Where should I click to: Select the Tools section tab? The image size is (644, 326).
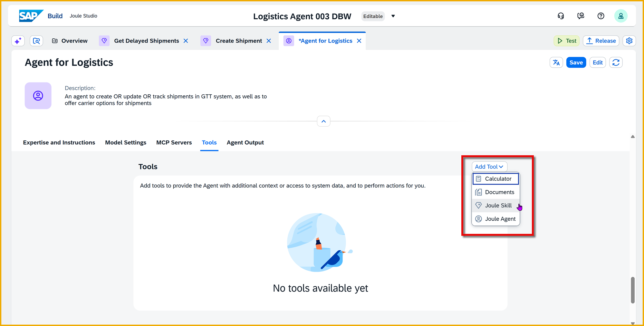[x=209, y=142]
